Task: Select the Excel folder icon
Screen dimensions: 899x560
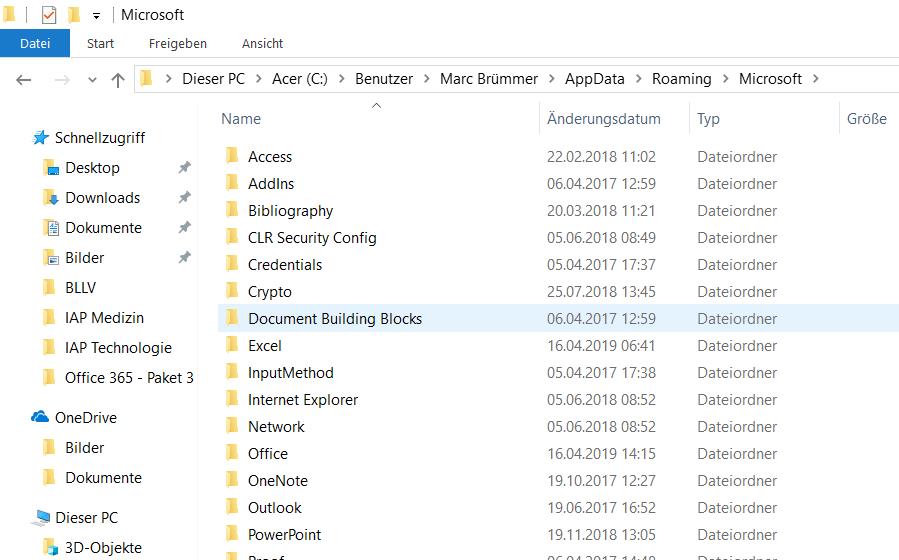Action: click(232, 344)
